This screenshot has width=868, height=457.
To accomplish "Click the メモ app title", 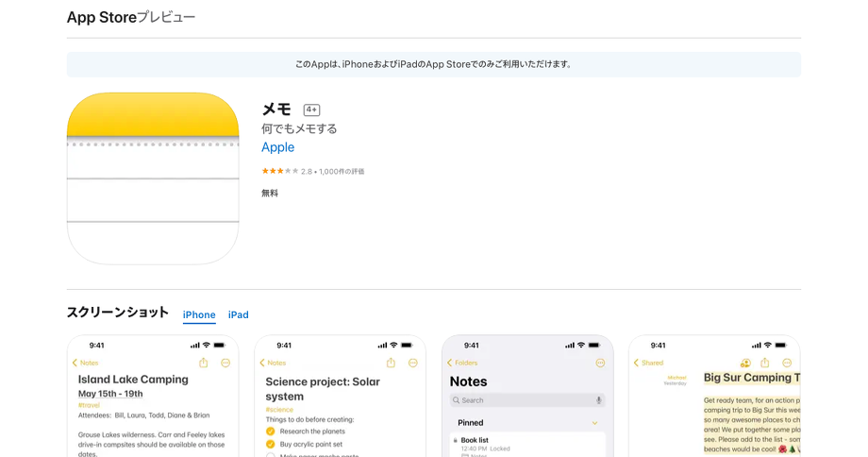I will coord(276,110).
